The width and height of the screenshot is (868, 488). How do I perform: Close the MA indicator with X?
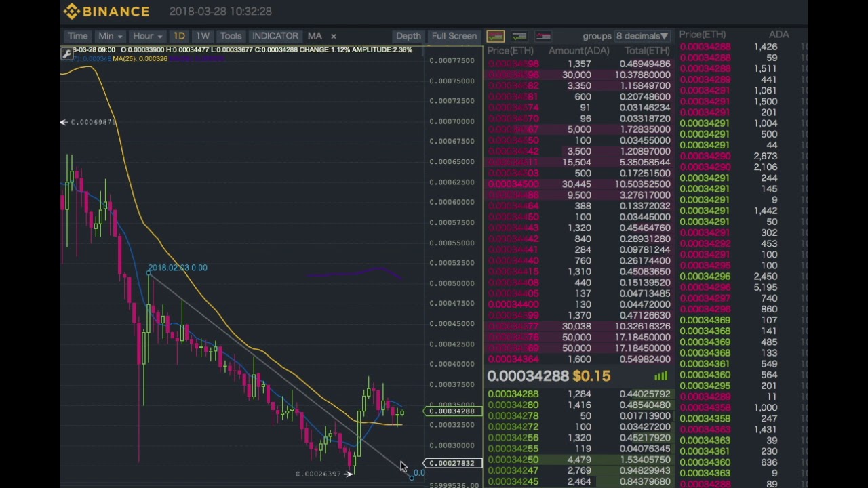pos(333,36)
